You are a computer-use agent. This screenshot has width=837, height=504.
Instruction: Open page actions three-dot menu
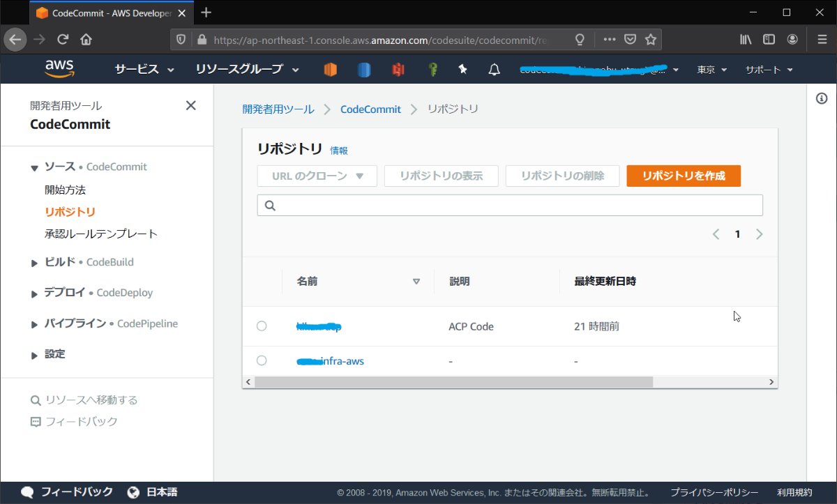pyautogui.click(x=610, y=40)
